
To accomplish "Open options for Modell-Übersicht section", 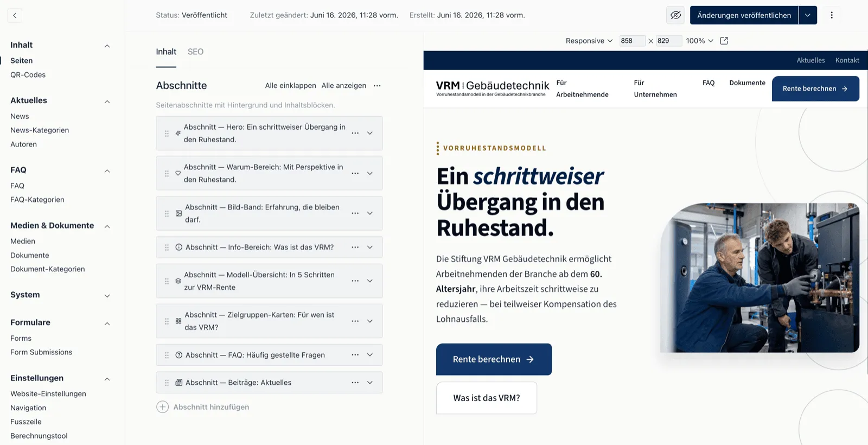I will click(x=355, y=281).
